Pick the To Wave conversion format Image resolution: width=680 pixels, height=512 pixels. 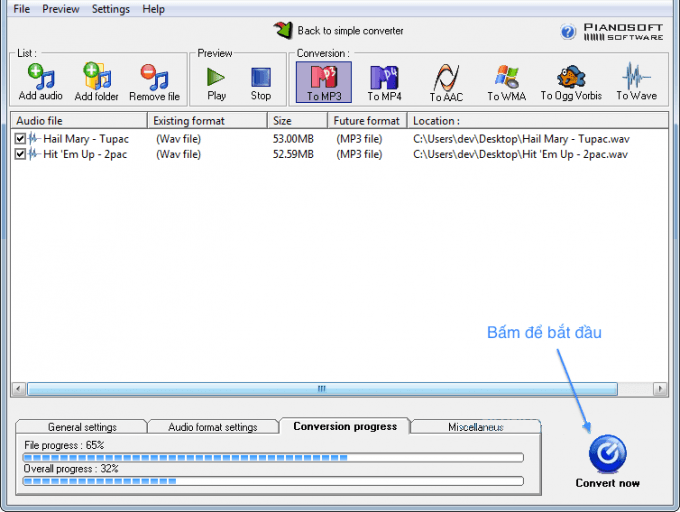(x=637, y=82)
